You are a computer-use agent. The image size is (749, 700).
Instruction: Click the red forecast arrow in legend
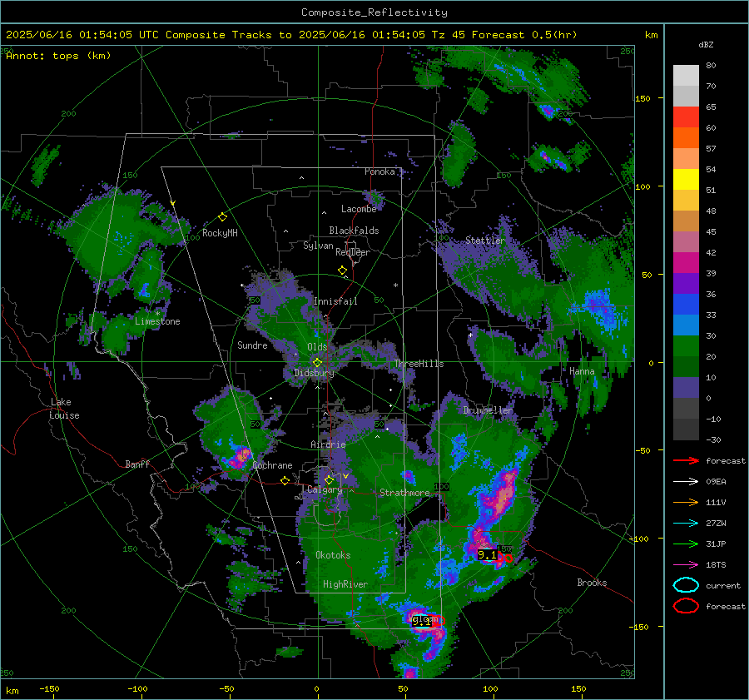click(686, 460)
